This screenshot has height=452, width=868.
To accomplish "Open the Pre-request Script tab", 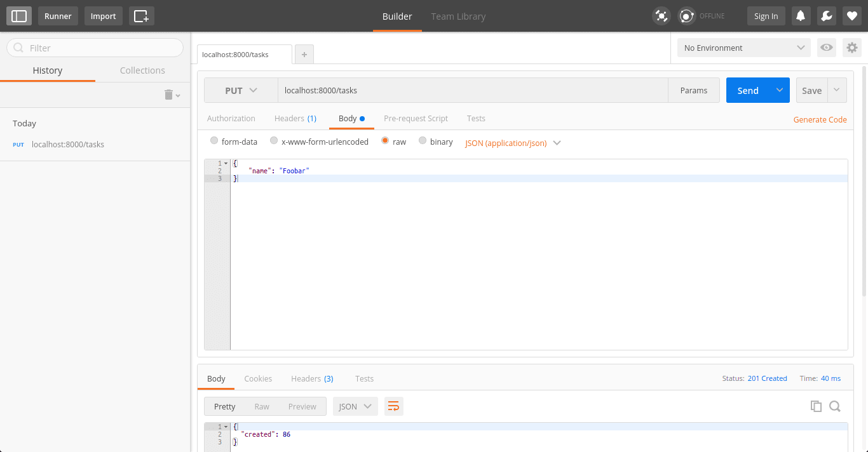I will pos(416,119).
